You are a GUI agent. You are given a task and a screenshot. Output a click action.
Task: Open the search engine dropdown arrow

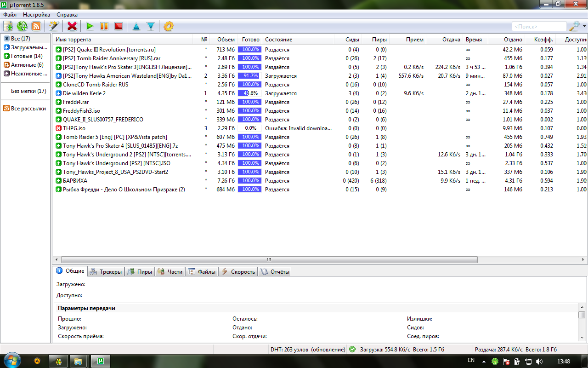585,27
